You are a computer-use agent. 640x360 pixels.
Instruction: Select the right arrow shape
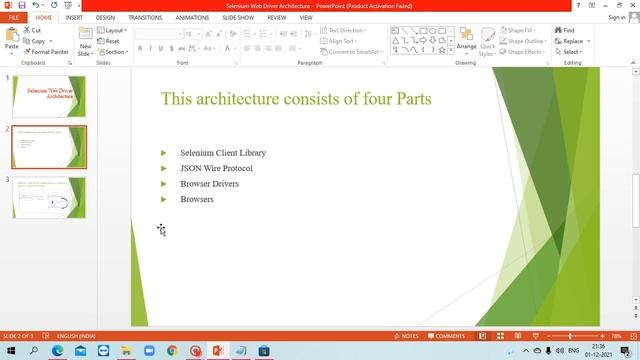point(423,40)
